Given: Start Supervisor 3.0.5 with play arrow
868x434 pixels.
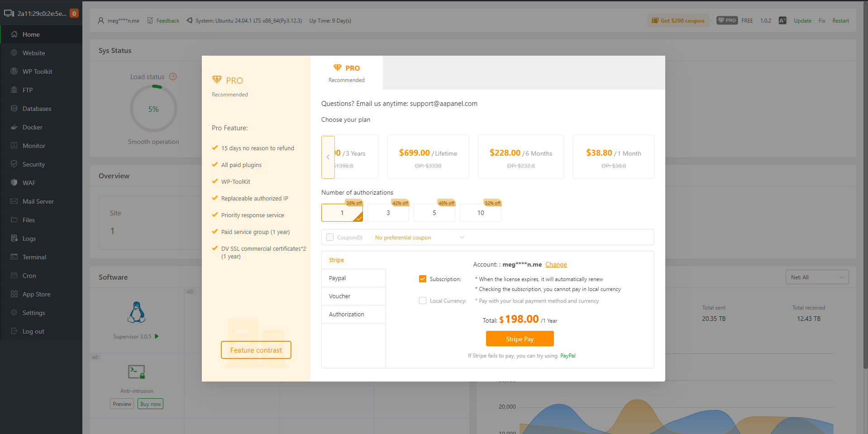Looking at the screenshot, I should coord(157,337).
